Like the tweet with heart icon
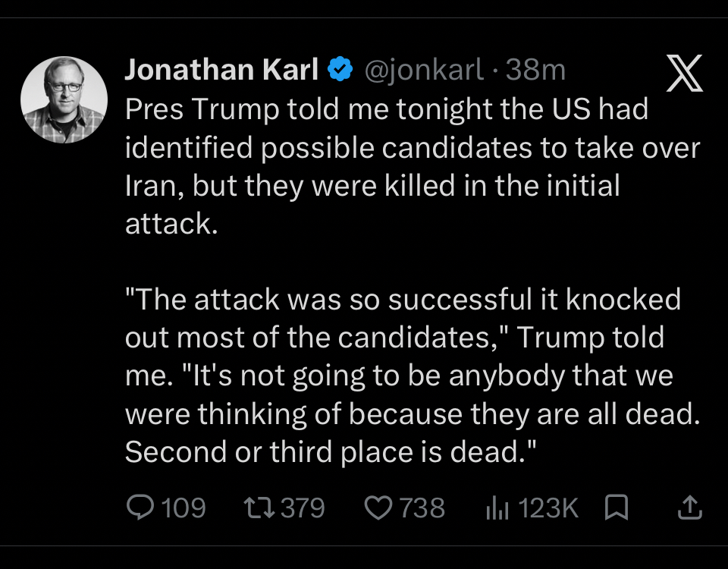This screenshot has width=728, height=569. (x=378, y=507)
